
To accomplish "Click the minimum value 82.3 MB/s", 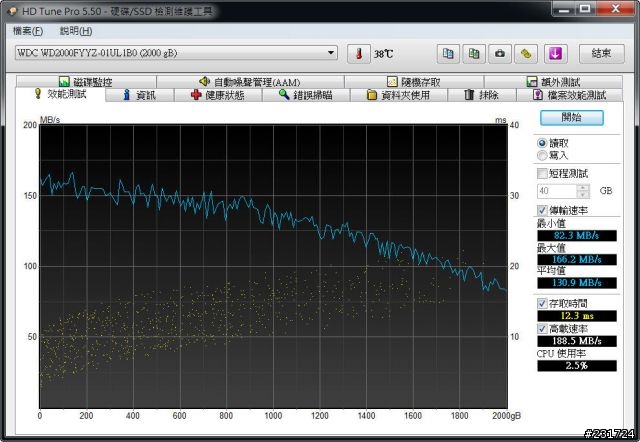I will pos(577,235).
